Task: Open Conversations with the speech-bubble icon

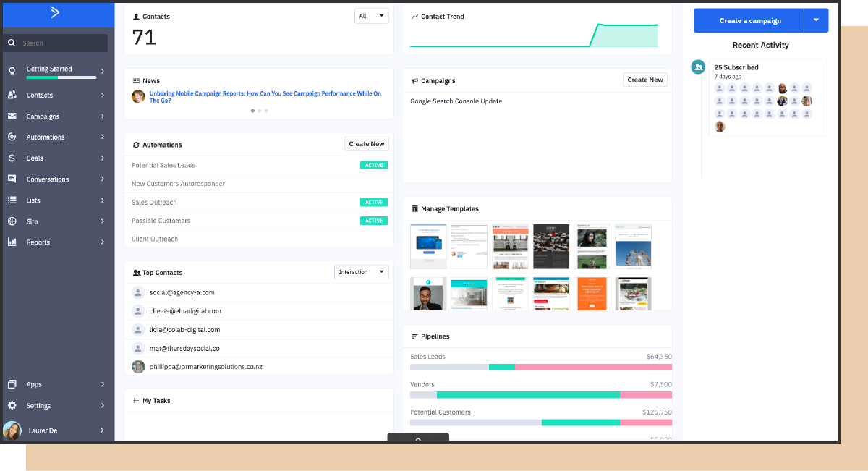Action: (x=13, y=179)
